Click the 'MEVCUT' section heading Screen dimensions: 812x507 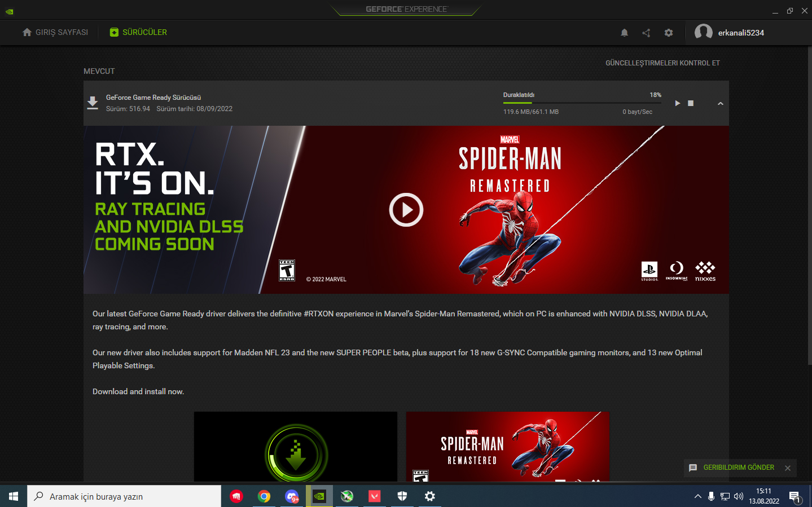(99, 71)
